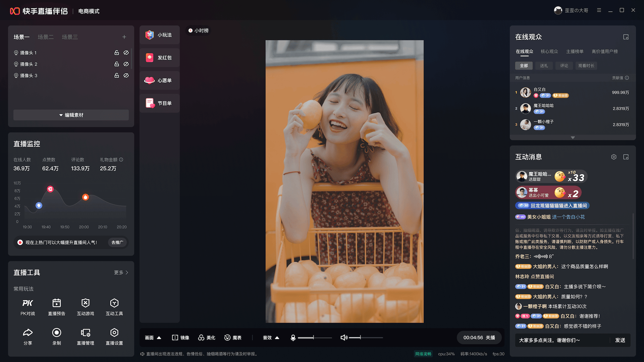
Task: Open the 音效 dropdown
Action: [x=270, y=338]
